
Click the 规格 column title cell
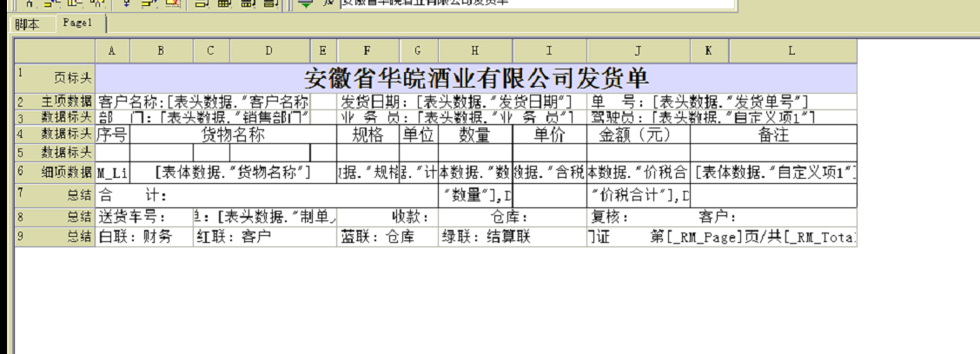367,134
